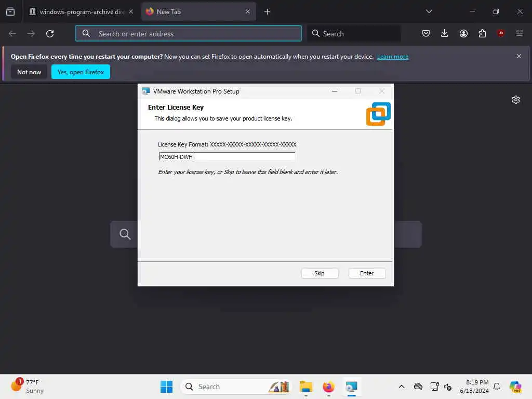Image resolution: width=532 pixels, height=399 pixels.
Task: Open the List all tabs chevron
Action: click(429, 11)
